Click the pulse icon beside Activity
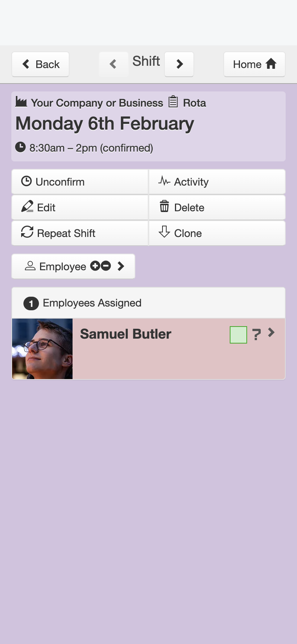 (164, 181)
